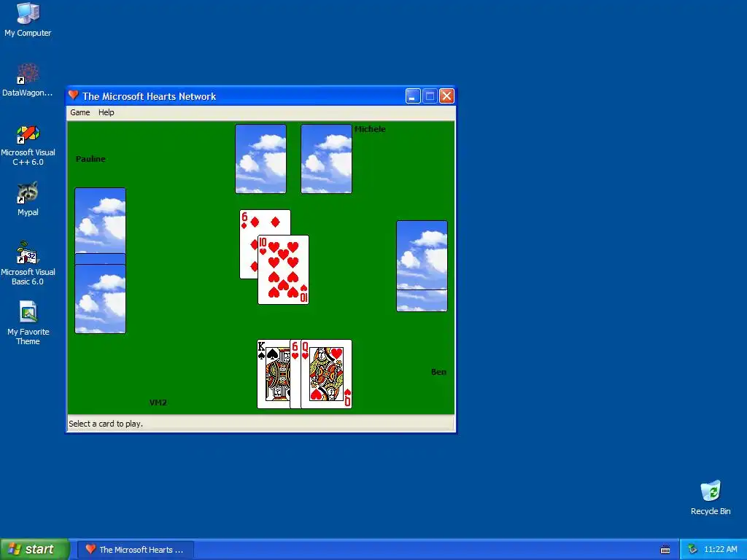Select the My Computer desktop icon
This screenshot has width=747, height=560.
(28, 20)
